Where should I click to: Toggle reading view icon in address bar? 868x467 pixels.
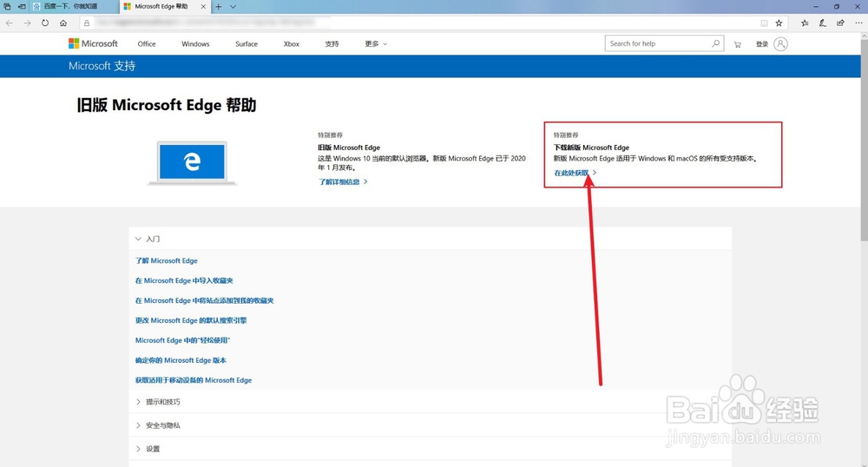(x=764, y=23)
